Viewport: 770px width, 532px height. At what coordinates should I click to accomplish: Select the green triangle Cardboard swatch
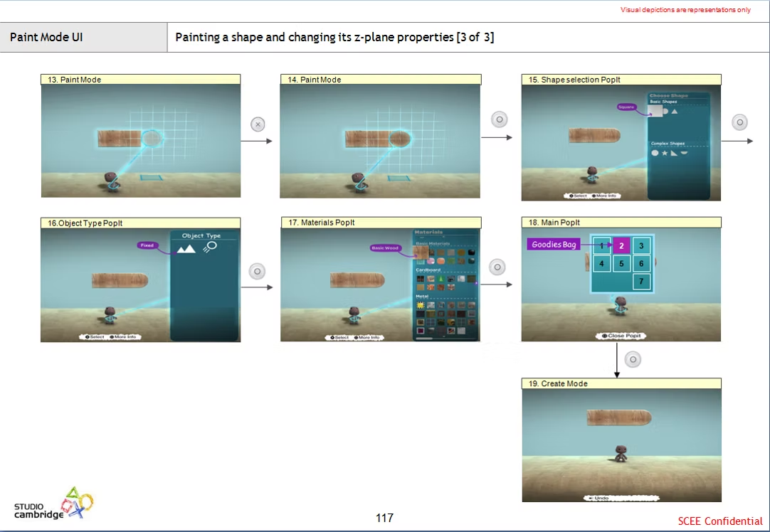click(441, 279)
